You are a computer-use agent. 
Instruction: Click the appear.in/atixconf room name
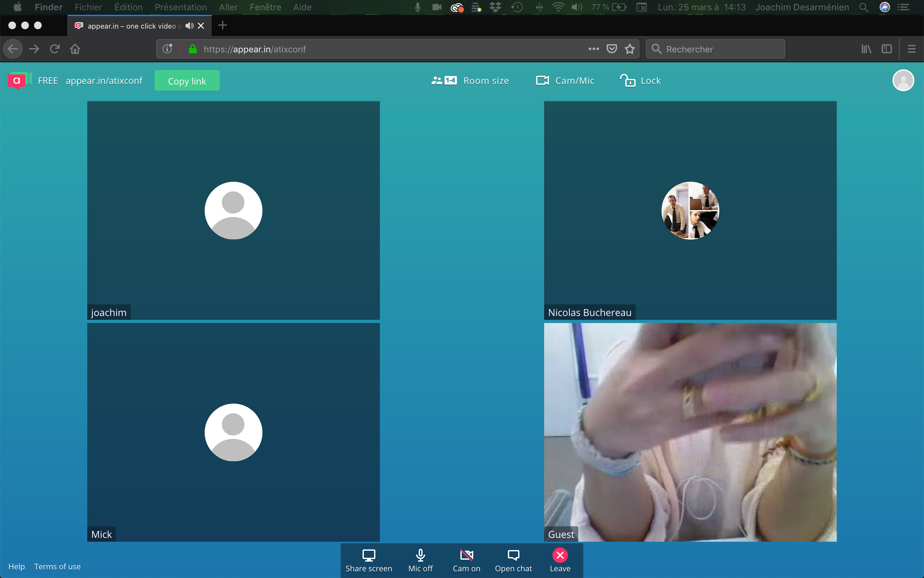coord(104,81)
